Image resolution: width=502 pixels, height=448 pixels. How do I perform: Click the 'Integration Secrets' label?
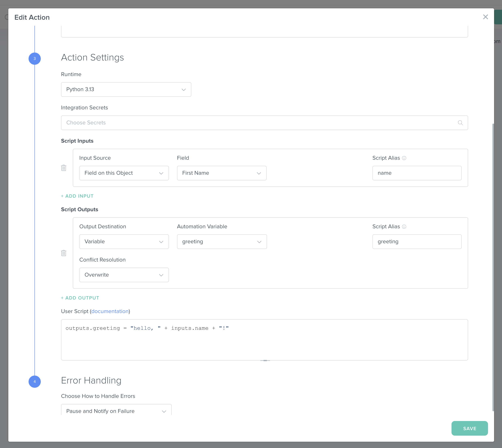pos(84,108)
